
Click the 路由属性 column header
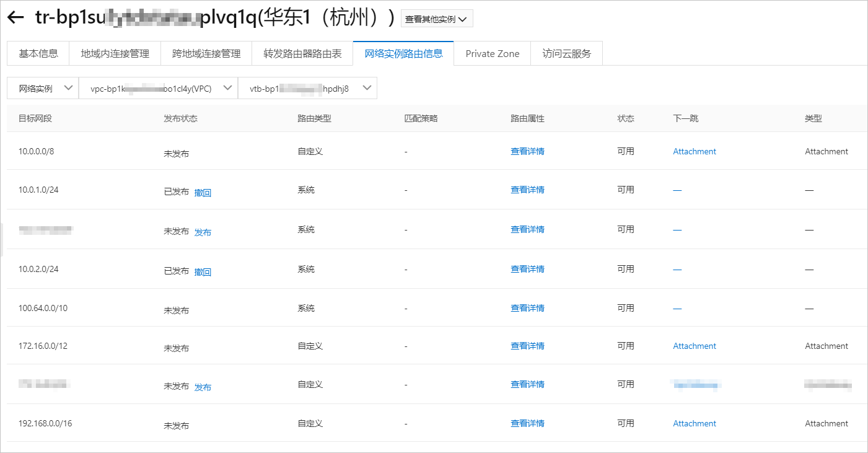click(x=527, y=118)
